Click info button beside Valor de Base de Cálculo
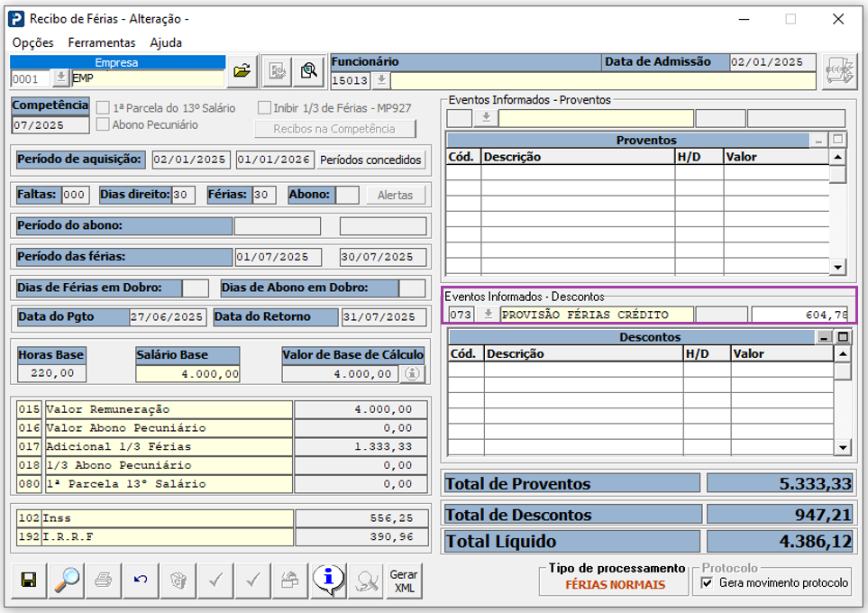The width and height of the screenshot is (868, 613). (413, 374)
